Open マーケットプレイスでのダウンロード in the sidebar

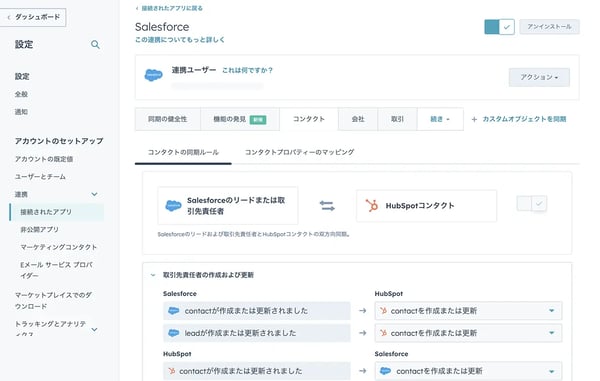[53, 301]
